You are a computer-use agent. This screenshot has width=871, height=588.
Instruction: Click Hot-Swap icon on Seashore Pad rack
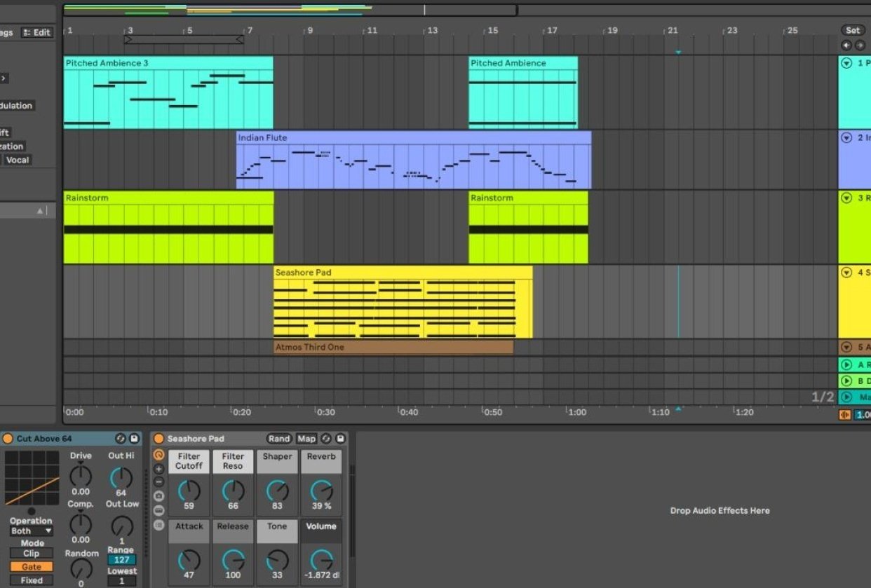326,439
